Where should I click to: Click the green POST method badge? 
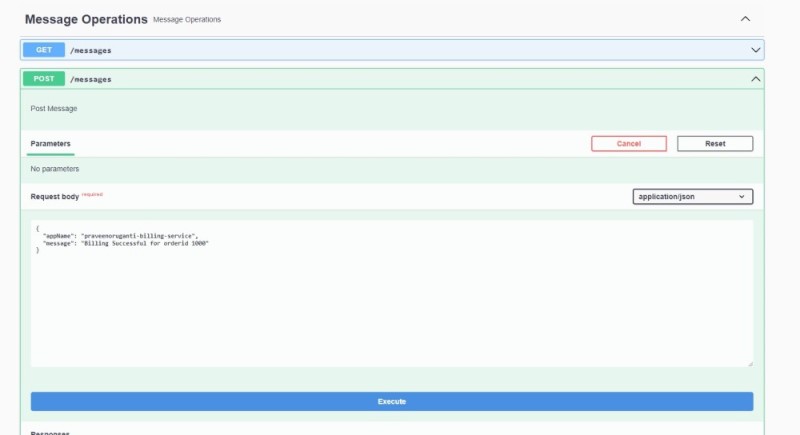pos(44,79)
